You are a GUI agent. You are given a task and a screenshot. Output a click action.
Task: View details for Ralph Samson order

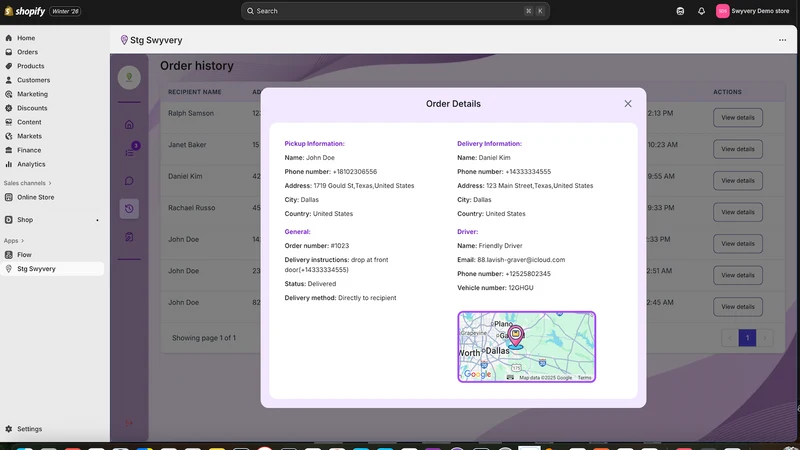[x=738, y=117]
